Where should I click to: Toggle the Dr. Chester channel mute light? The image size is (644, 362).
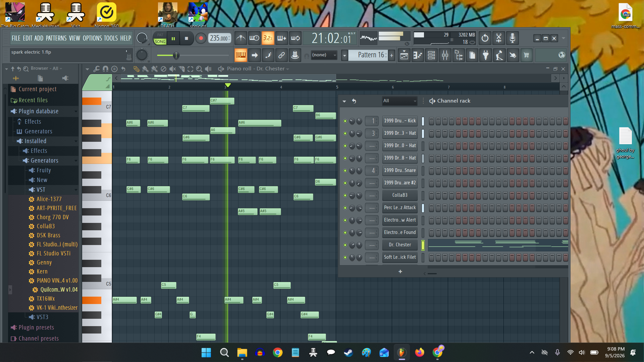[345, 245]
